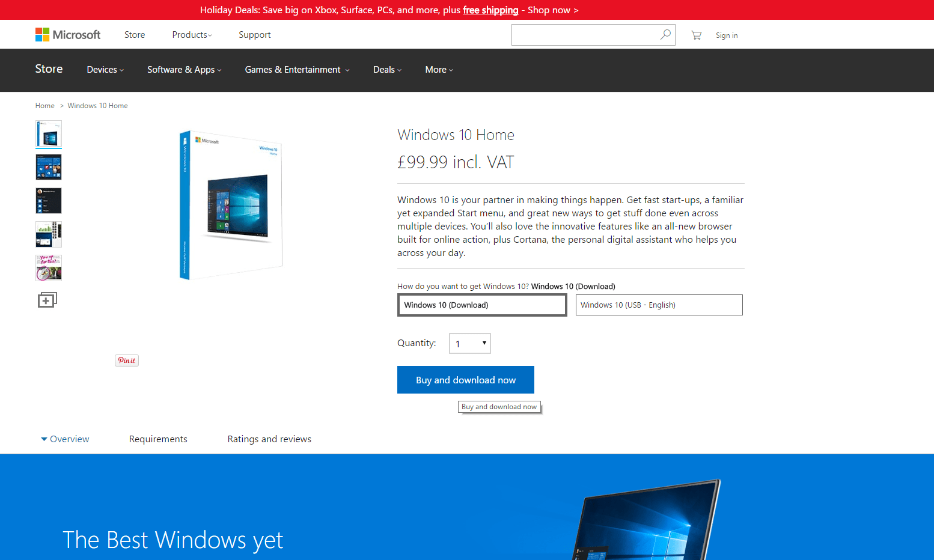
Task: Click the Sign in link
Action: click(727, 35)
